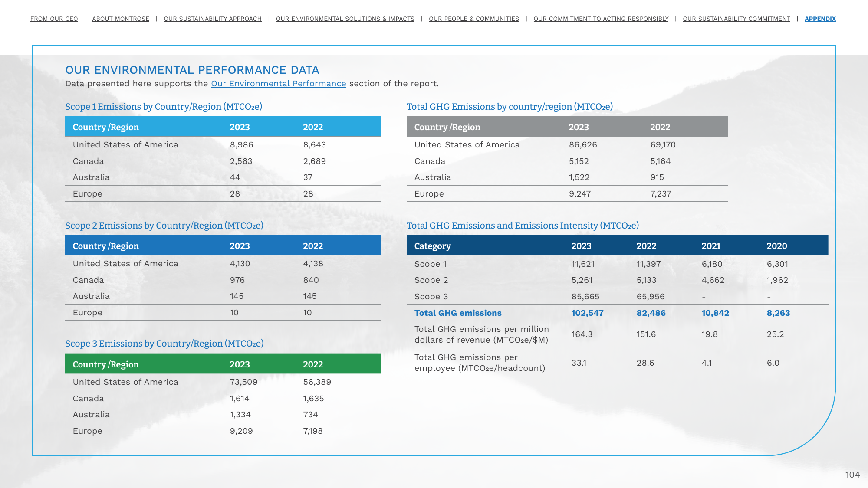Screen dimensions: 868x488
Task: Select Scope 3 2023 value 85,665
Action: [585, 297]
